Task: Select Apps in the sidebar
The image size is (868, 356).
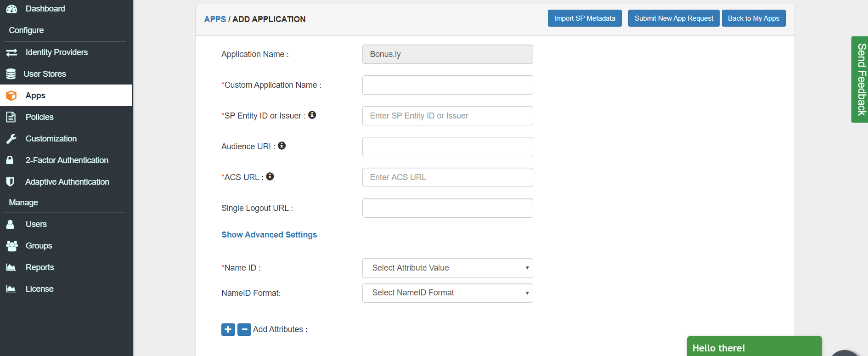Action: point(66,96)
